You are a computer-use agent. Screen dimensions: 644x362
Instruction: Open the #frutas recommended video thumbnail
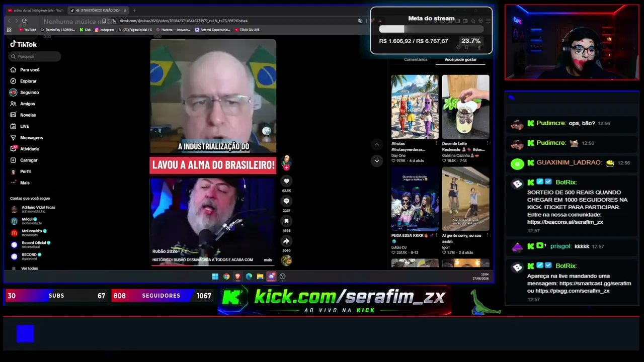(415, 107)
